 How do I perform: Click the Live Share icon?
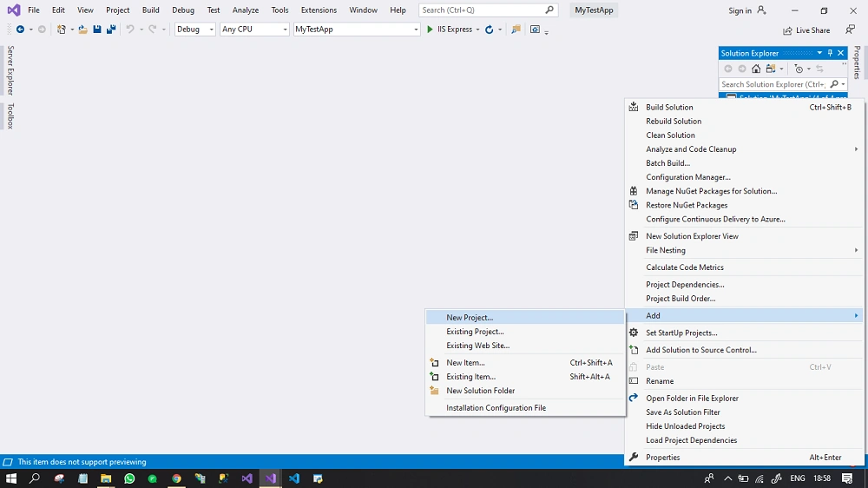(787, 30)
